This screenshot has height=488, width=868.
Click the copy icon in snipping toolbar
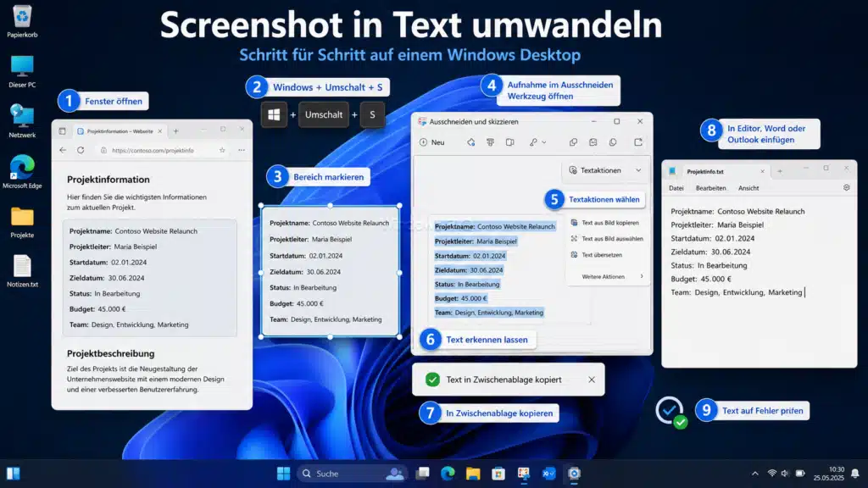click(x=574, y=142)
